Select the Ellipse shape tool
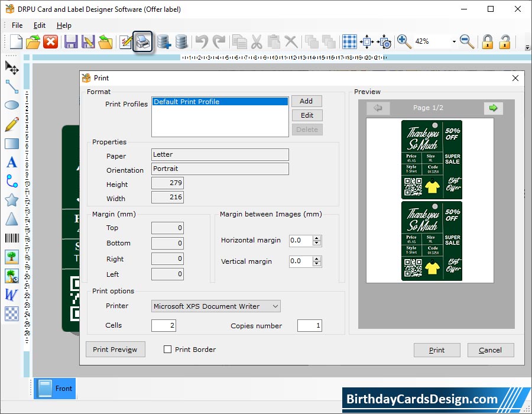 click(x=12, y=105)
